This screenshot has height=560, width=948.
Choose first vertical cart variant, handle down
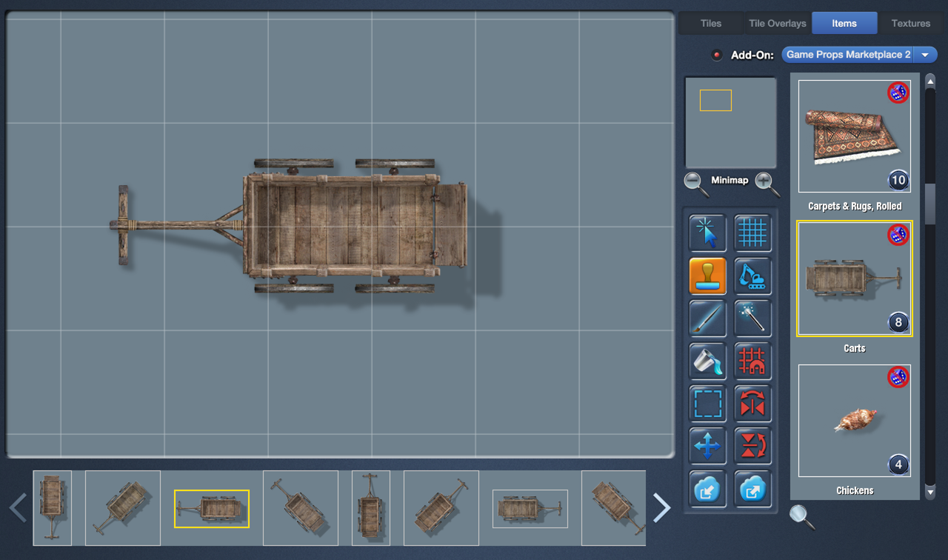click(x=53, y=508)
